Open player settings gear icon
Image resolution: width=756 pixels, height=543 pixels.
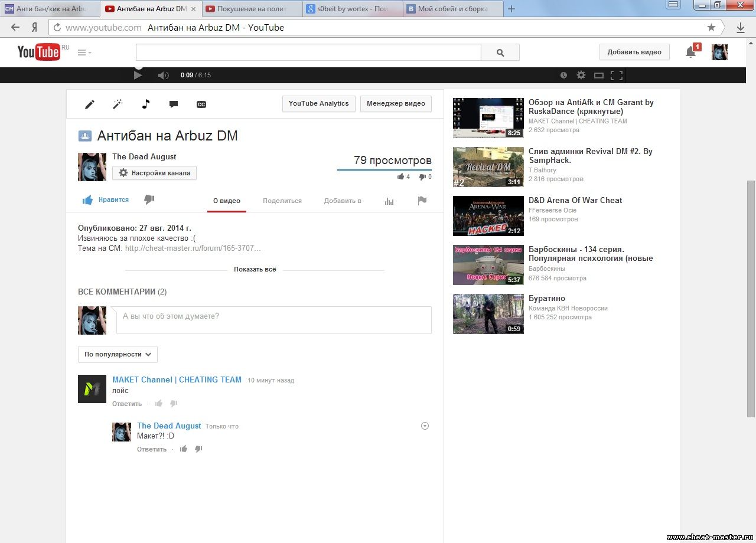[581, 75]
